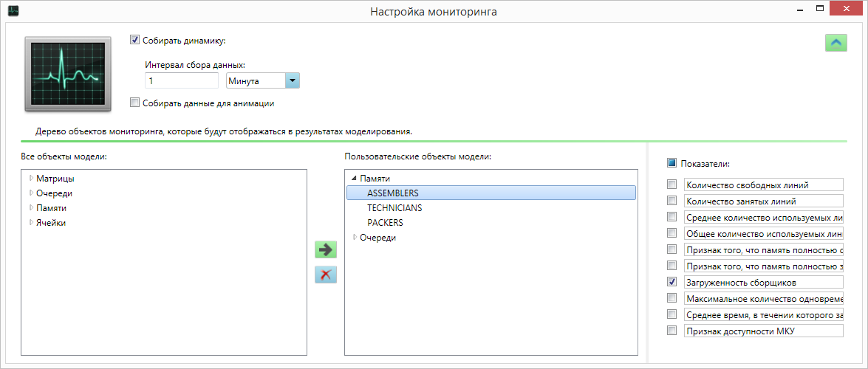Expand Матрицы in all objects tree
Screen dimensions: 868x369
click(32, 179)
